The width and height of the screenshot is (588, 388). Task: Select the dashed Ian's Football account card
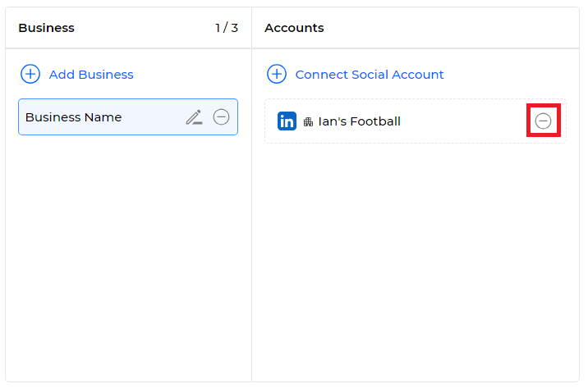[415, 121]
